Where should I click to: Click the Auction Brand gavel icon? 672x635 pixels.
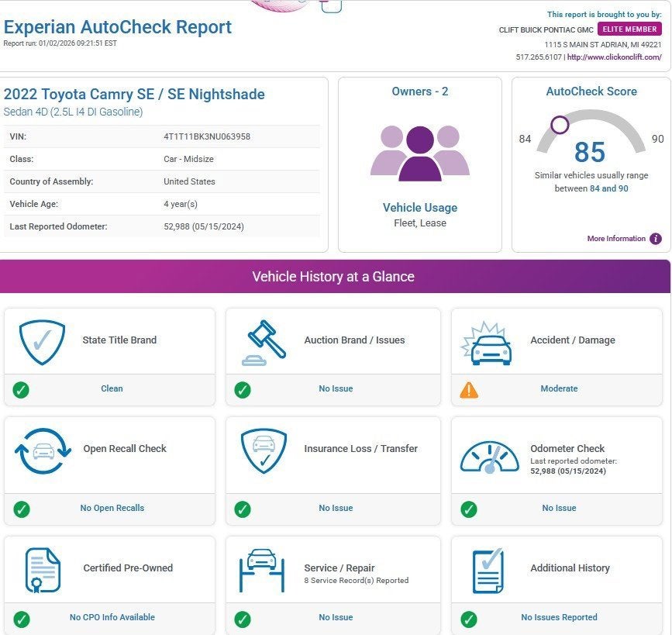[265, 342]
